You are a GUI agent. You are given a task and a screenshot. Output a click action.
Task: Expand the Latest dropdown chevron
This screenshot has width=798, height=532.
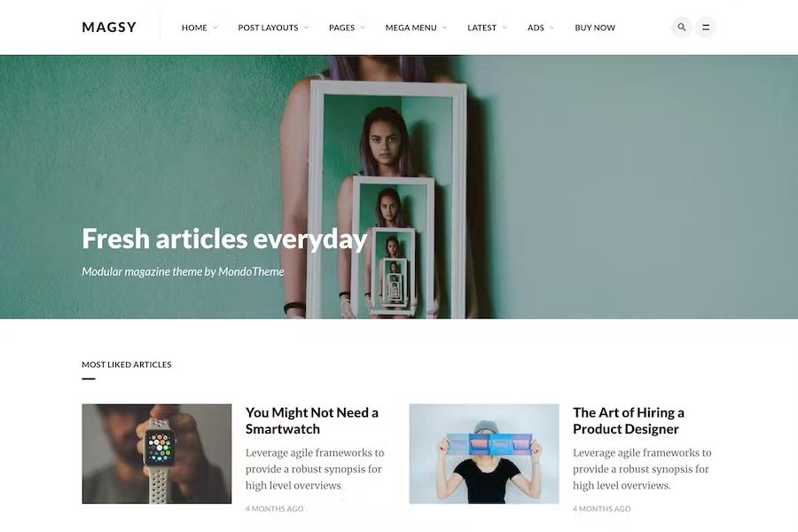(x=505, y=27)
